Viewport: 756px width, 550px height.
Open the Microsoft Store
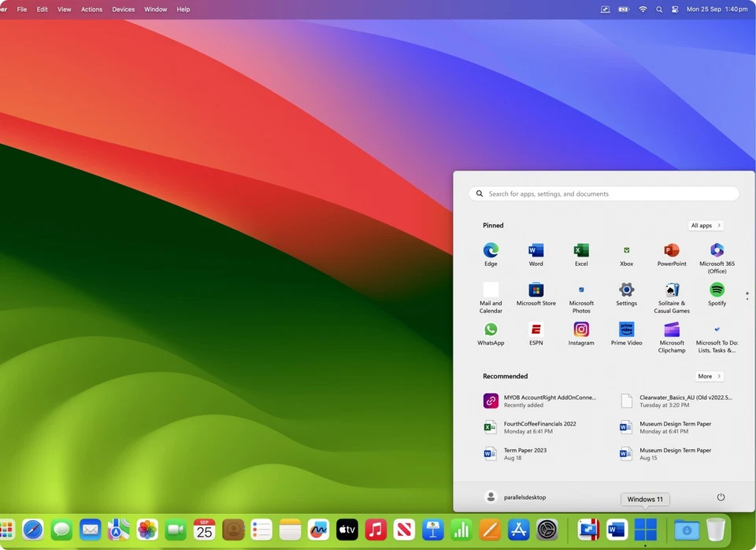tap(535, 290)
